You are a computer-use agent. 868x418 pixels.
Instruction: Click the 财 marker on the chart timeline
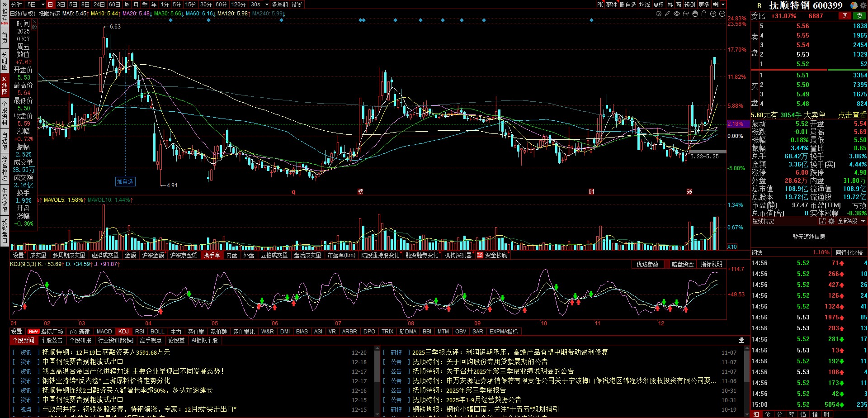click(591, 192)
